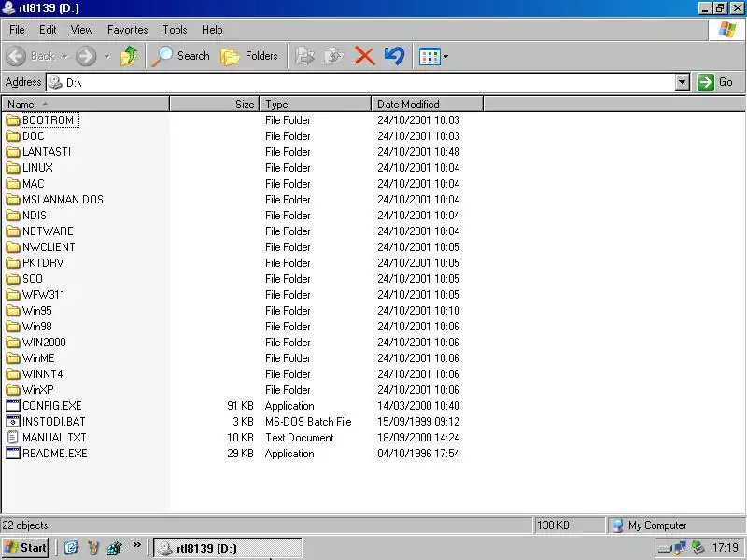Select the WinME folder name
This screenshot has width=747, height=560.
[x=38, y=358]
